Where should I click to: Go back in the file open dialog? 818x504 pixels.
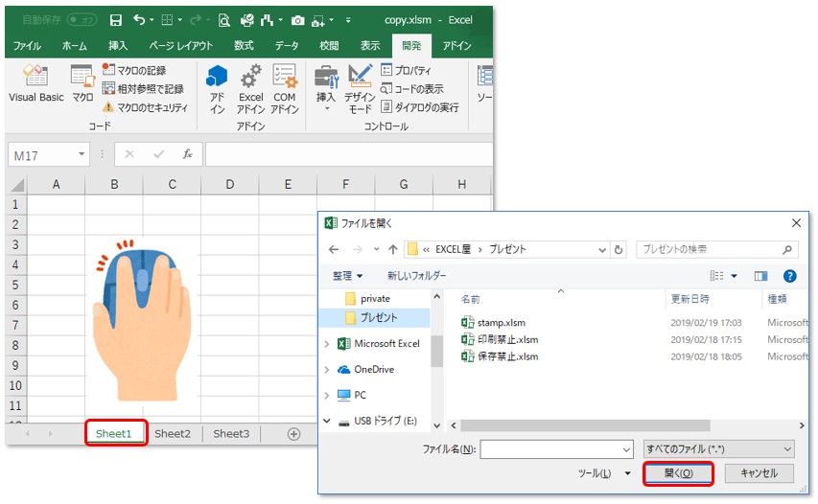pos(334,250)
